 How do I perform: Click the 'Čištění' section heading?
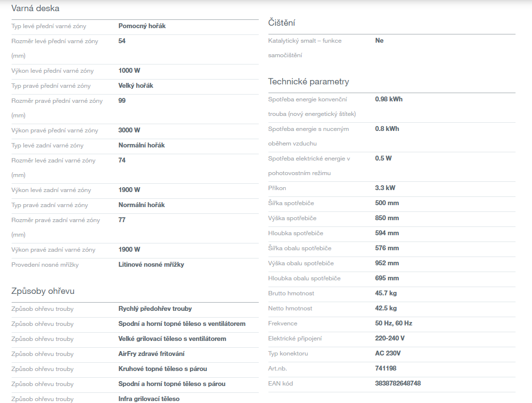point(282,23)
